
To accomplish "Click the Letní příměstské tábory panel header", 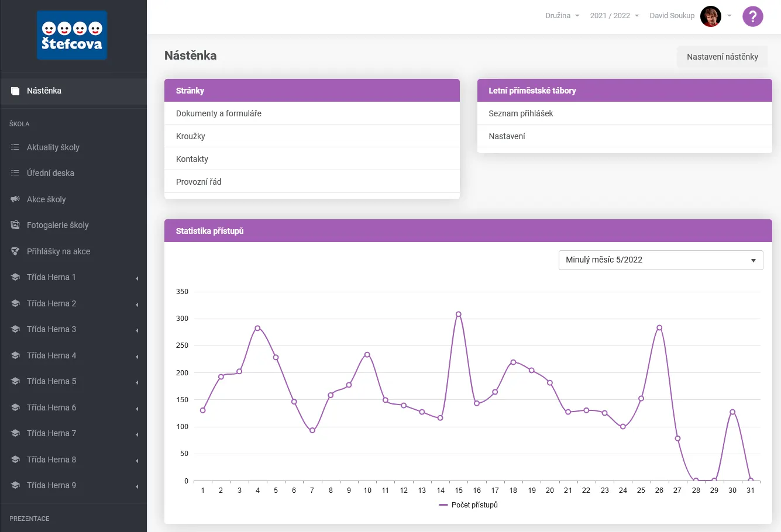I will click(x=625, y=91).
